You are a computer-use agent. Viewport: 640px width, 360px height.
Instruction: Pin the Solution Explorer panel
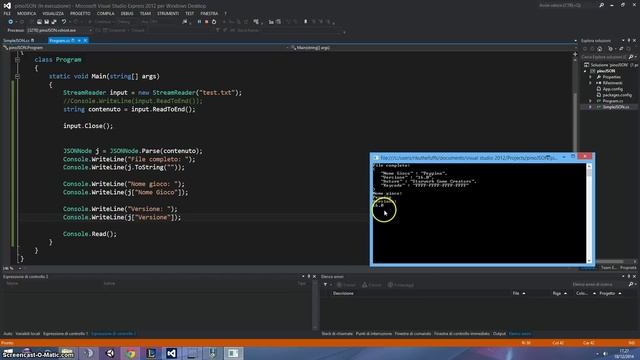point(629,40)
